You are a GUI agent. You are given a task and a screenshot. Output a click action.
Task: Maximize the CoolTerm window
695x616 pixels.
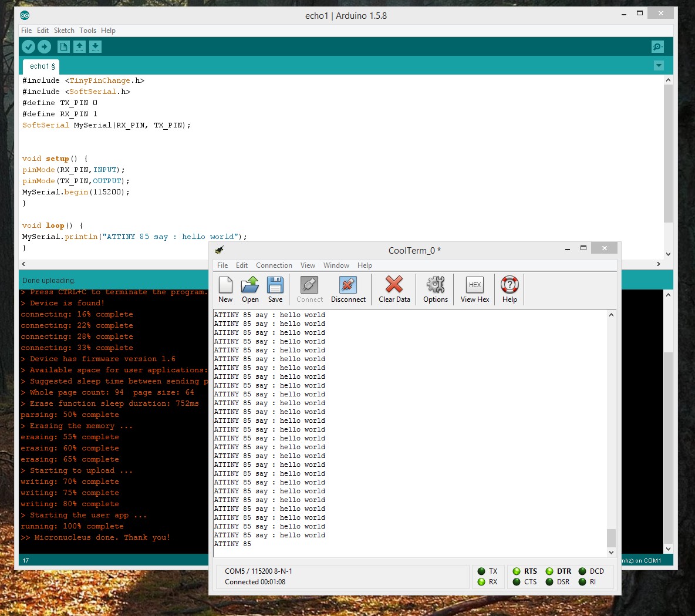583,248
